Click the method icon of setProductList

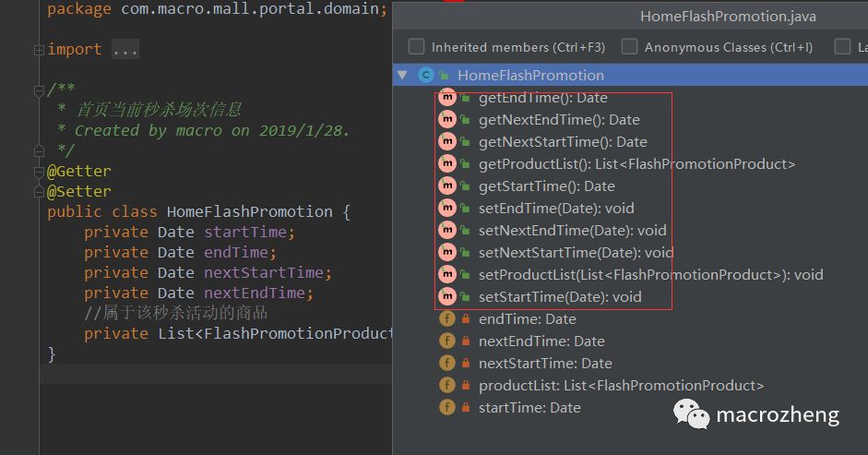pos(446,274)
